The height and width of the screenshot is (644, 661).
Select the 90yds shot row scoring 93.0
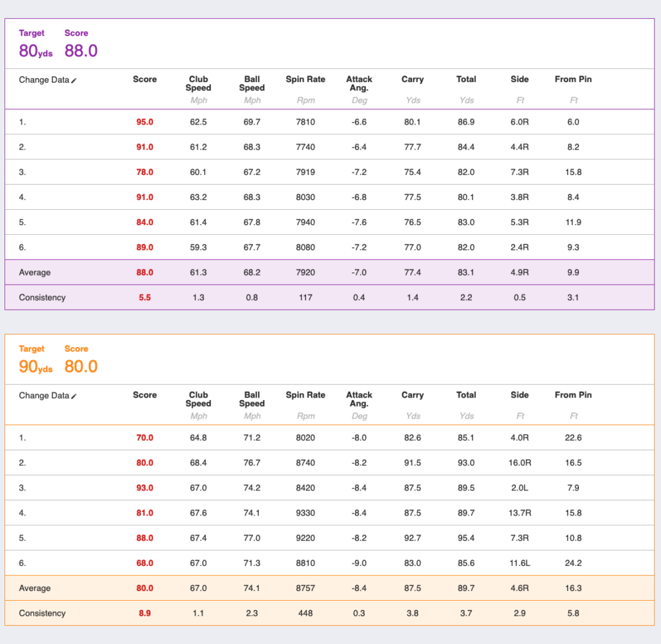coord(329,488)
